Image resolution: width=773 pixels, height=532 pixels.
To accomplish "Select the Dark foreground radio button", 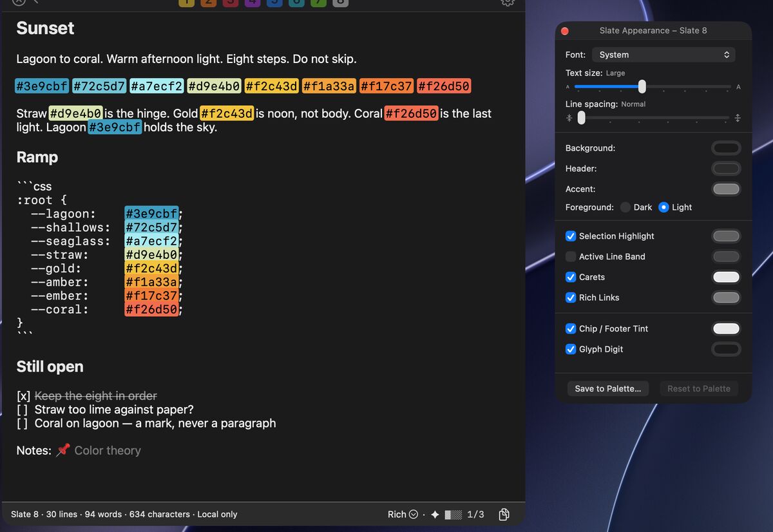I will click(625, 207).
